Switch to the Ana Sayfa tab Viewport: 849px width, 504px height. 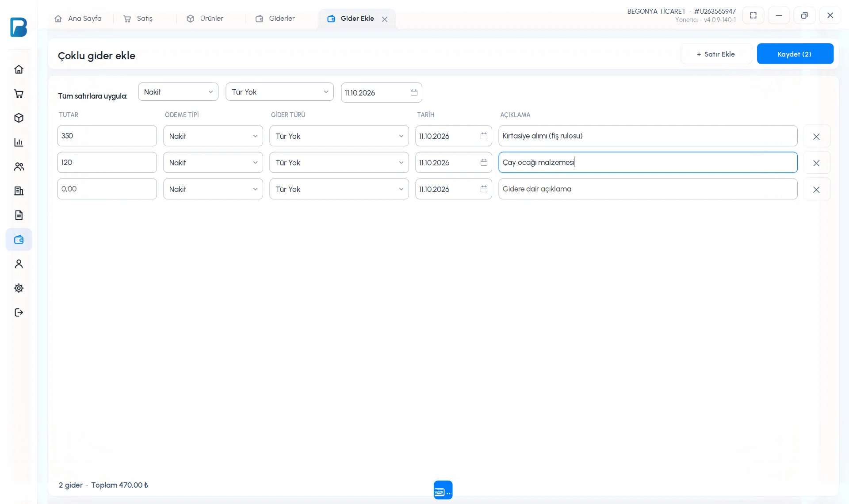(x=78, y=19)
